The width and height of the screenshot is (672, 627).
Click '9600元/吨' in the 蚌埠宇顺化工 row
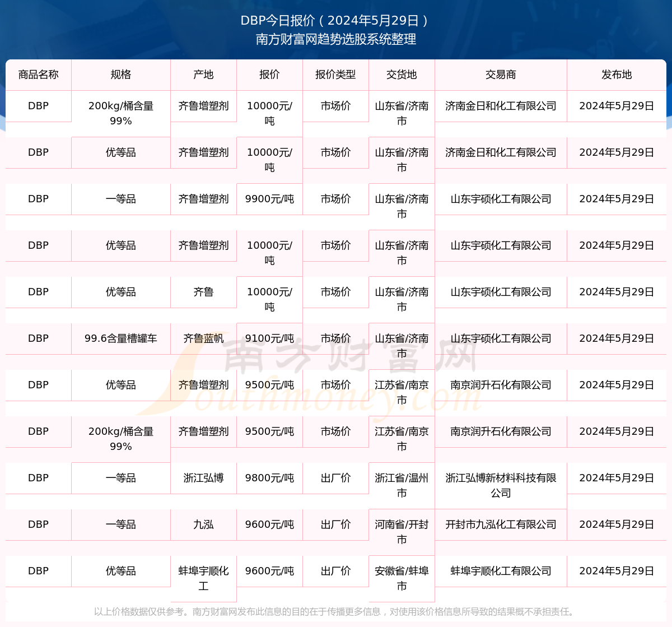pyautogui.click(x=269, y=571)
